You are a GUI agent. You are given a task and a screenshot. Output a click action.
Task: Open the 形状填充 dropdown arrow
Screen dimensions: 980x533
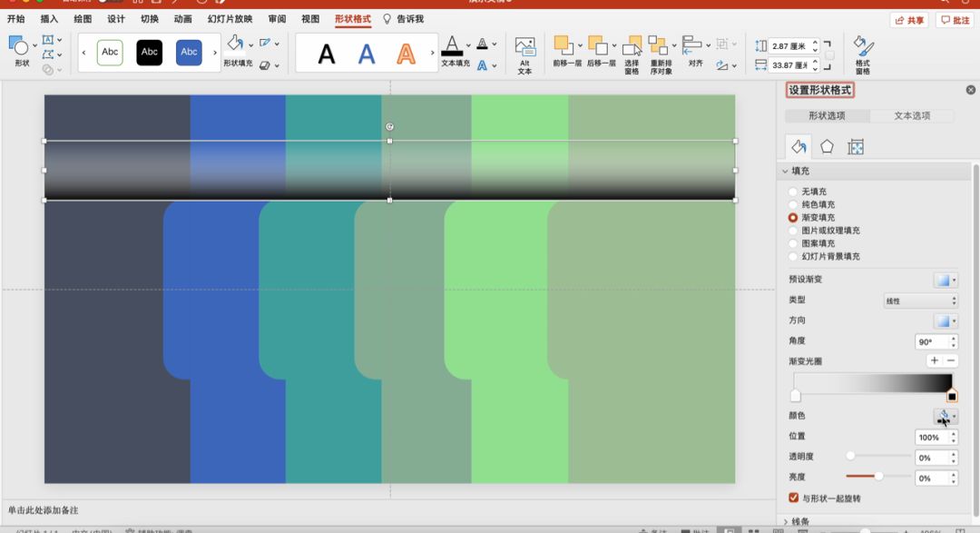click(250, 44)
